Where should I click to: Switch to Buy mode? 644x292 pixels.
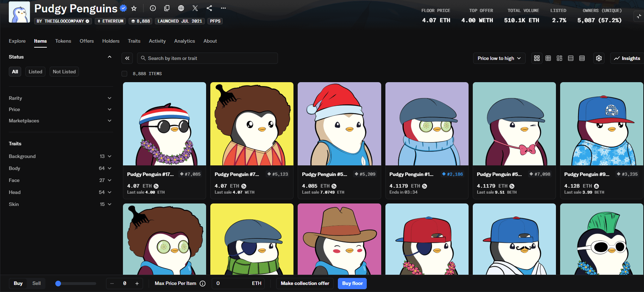pos(18,284)
